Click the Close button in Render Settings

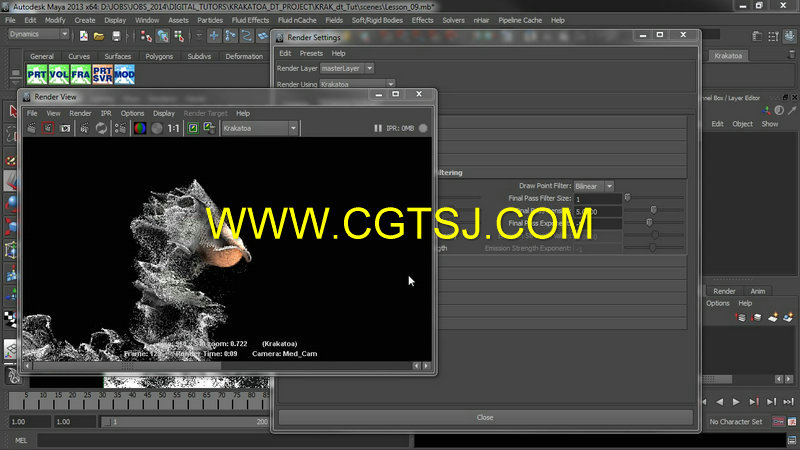tap(485, 417)
